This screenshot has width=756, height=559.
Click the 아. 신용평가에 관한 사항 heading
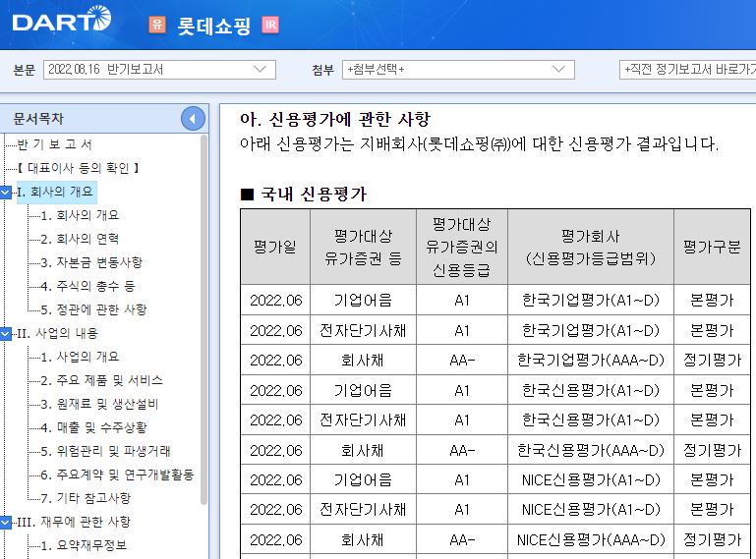pos(335,119)
